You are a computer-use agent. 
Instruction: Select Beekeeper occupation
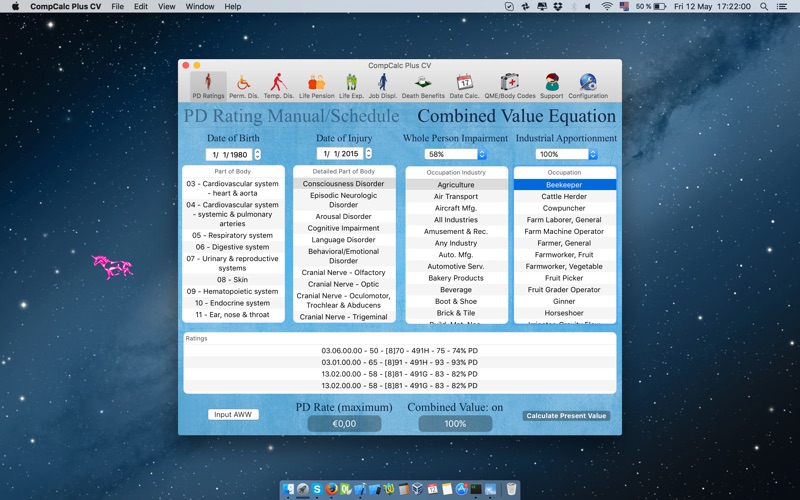(564, 185)
